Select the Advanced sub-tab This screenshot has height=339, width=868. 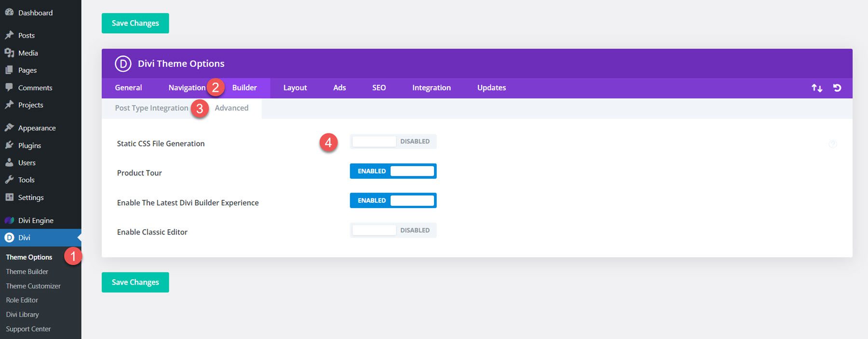(x=231, y=108)
